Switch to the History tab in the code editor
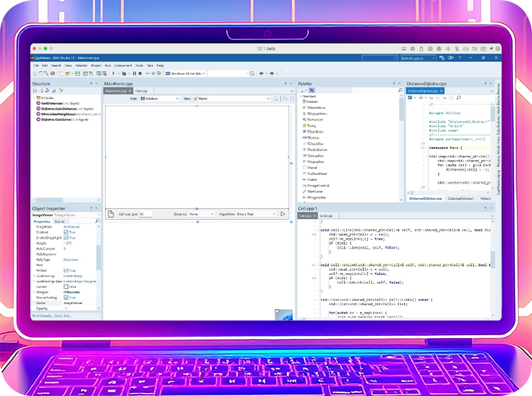 click(x=486, y=199)
